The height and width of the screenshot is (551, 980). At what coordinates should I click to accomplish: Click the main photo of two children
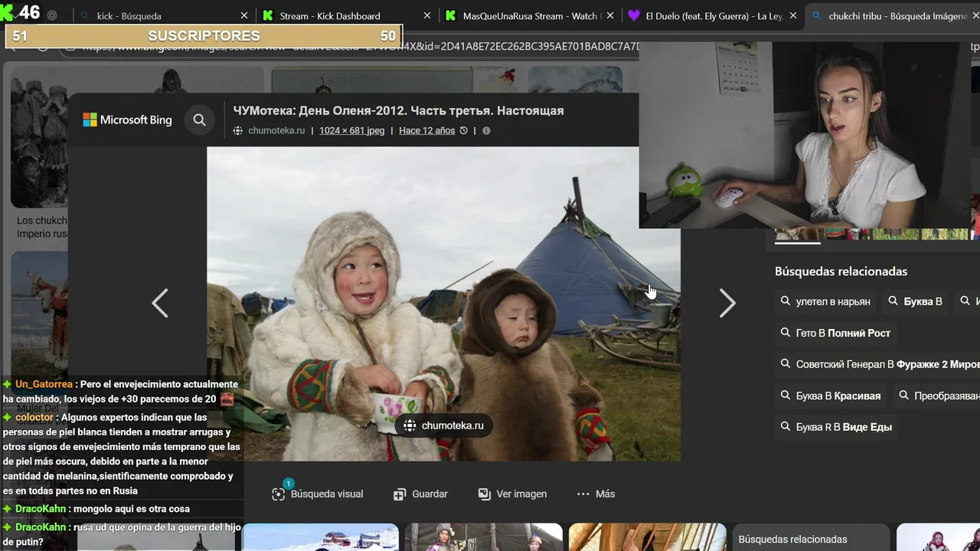click(x=443, y=304)
